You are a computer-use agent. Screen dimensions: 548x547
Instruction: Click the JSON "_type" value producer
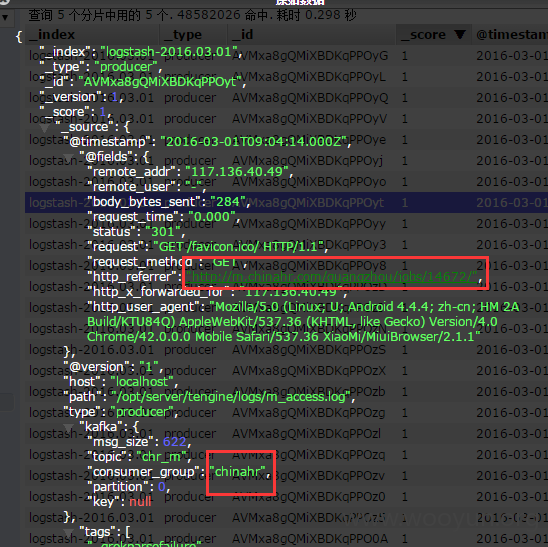tap(126, 67)
